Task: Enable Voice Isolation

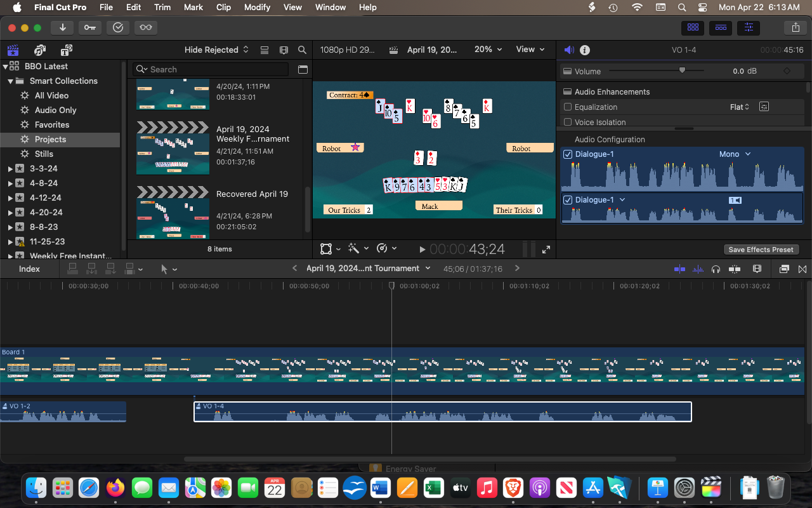Action: coord(566,122)
